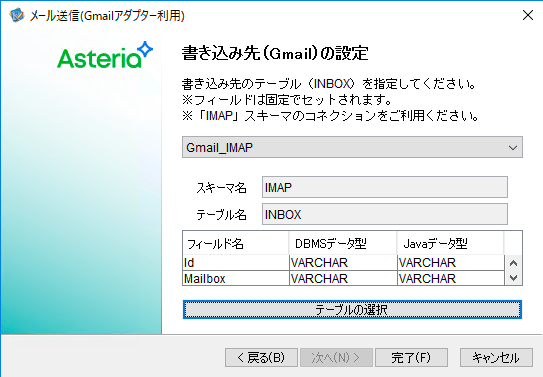Screen dimensions: 543x377
Task: Click the heading 書き込み先(Gmail)の設定
Action: pos(275,53)
